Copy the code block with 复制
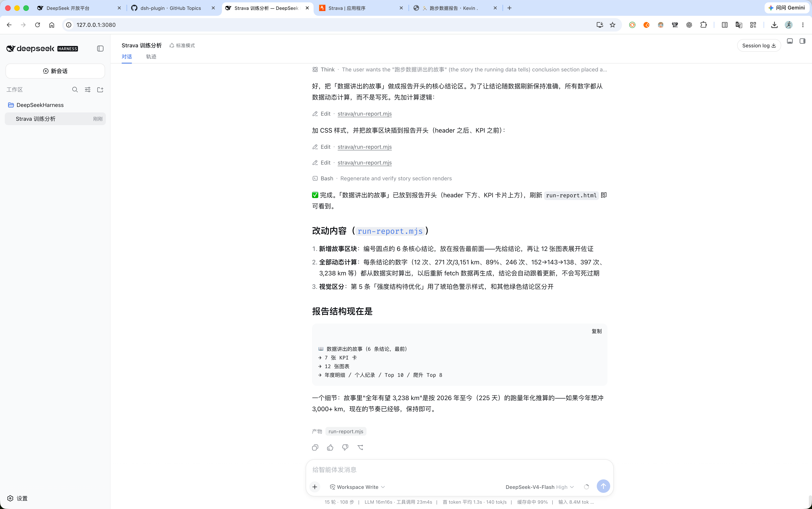The width and height of the screenshot is (812, 509). click(597, 331)
